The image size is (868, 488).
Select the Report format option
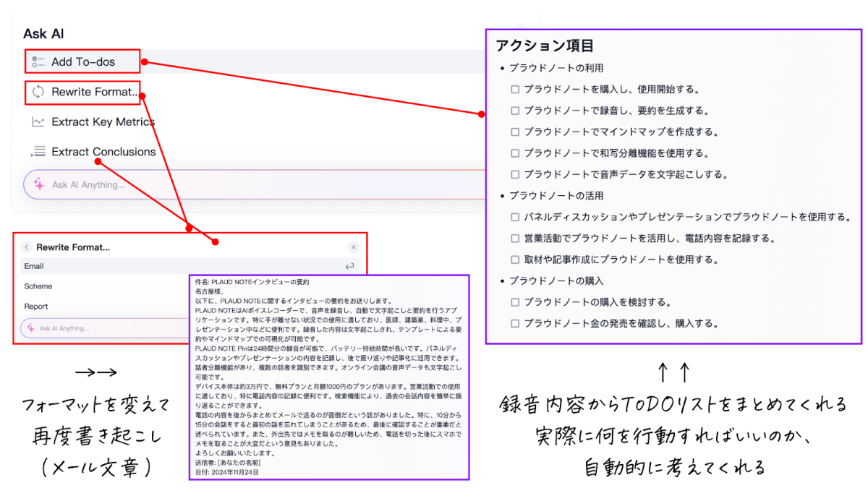pyautogui.click(x=36, y=307)
